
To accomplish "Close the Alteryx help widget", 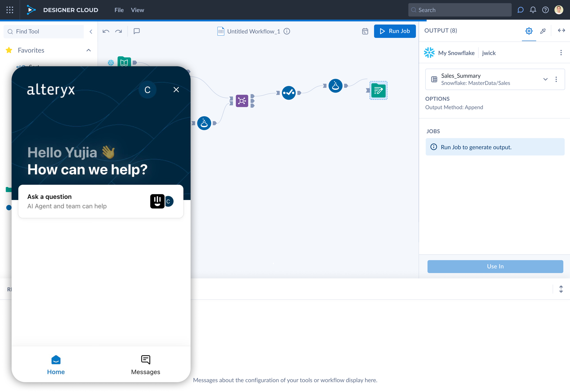I will click(x=176, y=90).
